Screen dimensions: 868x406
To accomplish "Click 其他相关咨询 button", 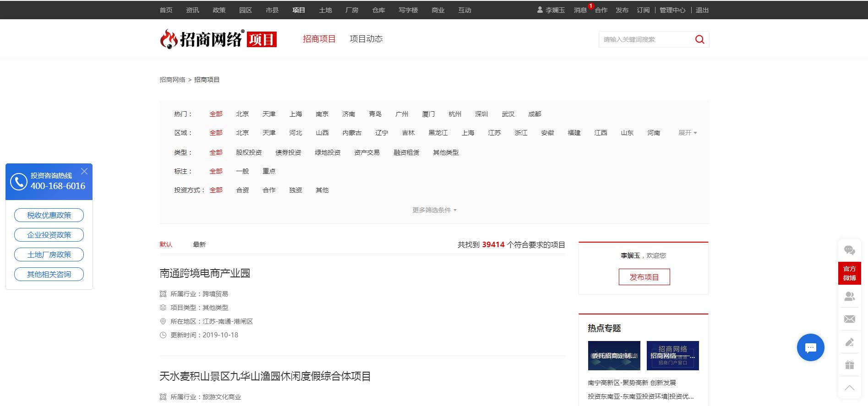I will click(49, 274).
